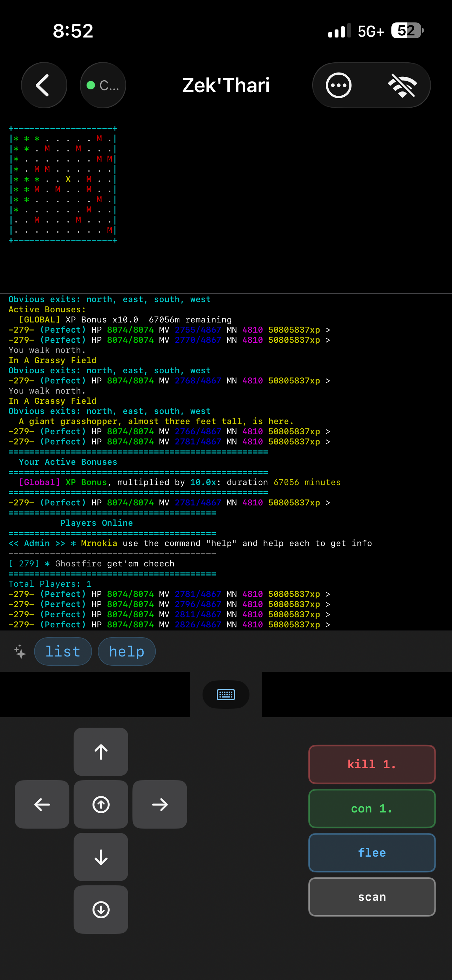Viewport: 452px width, 980px height.
Task: Tap the green 'con 1.' button
Action: [372, 808]
